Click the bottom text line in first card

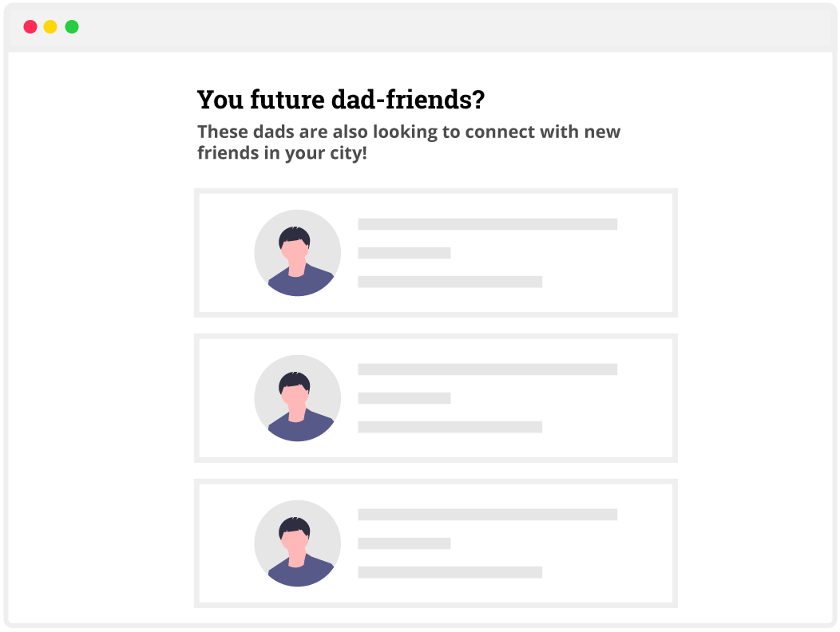[450, 282]
